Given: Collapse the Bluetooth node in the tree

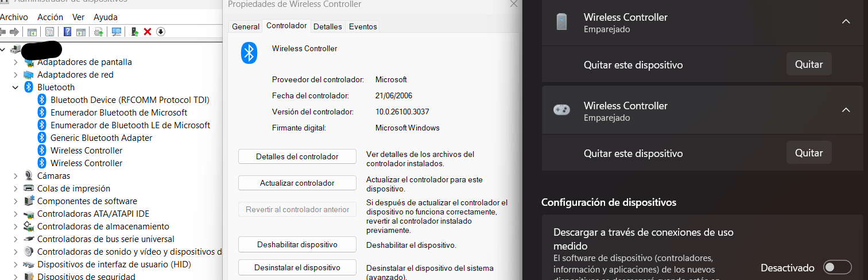Looking at the screenshot, I should [15, 87].
